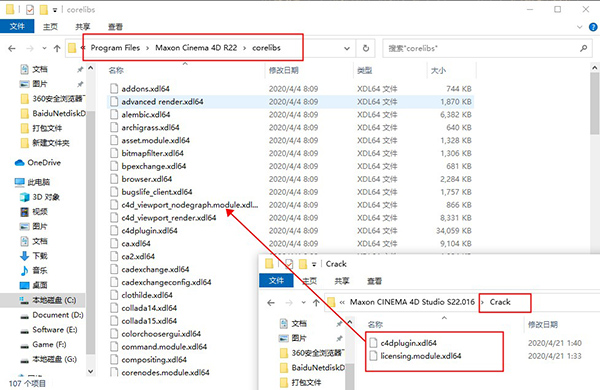Open the 文件 menu tab in corelibs window

(x=17, y=26)
